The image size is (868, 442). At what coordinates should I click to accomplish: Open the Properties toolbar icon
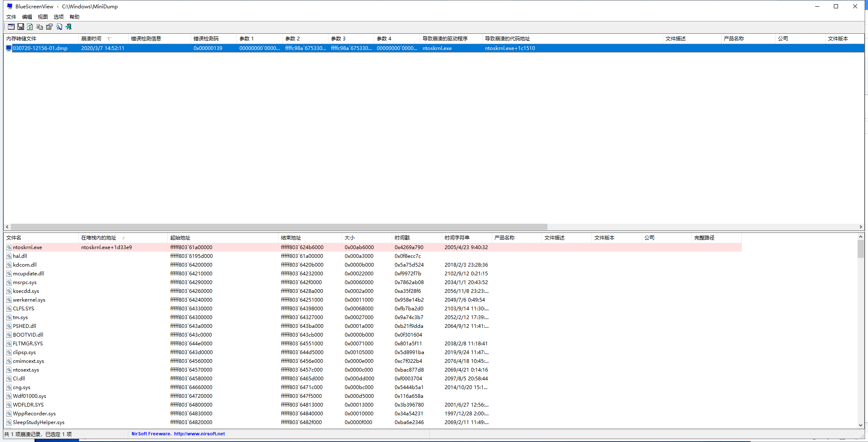coord(49,26)
